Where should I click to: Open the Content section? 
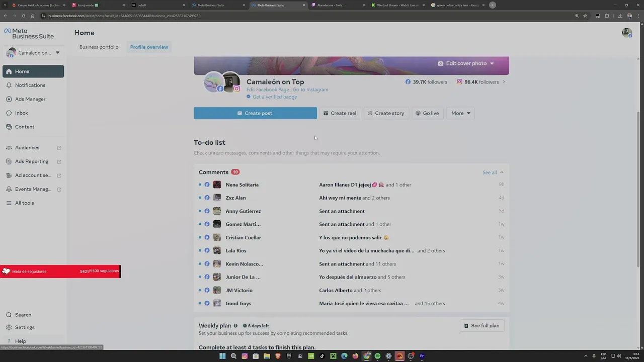point(33,127)
